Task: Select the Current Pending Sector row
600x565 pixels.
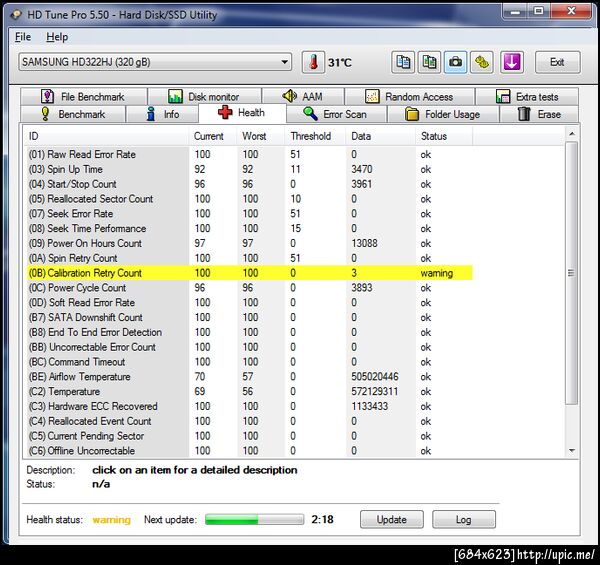Action: [249, 436]
